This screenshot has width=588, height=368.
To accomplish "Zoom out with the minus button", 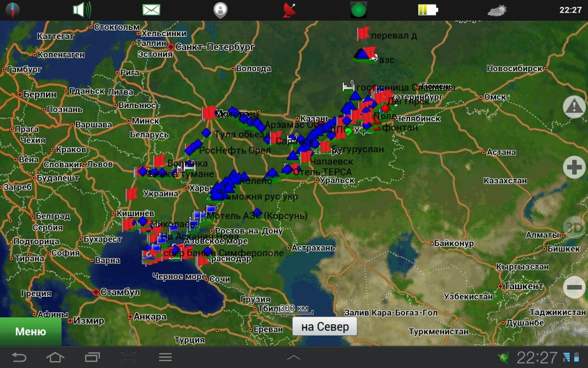I will (574, 287).
